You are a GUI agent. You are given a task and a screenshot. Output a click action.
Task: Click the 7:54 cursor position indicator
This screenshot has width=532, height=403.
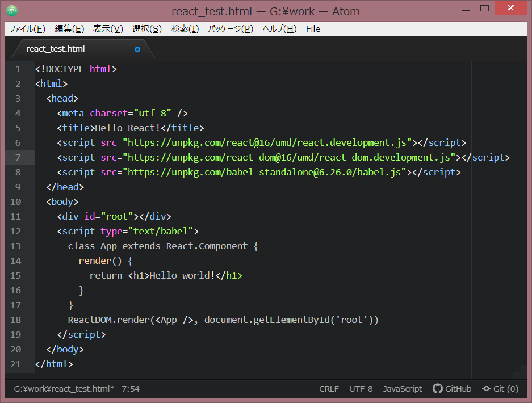(x=131, y=389)
